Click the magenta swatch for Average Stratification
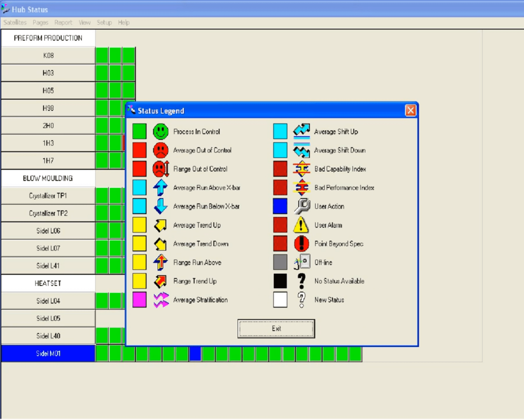This screenshot has width=524, height=420. click(x=139, y=299)
